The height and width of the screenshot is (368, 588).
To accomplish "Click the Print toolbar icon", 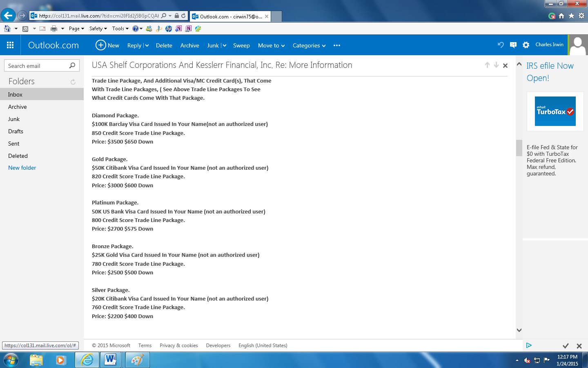I will click(x=53, y=29).
